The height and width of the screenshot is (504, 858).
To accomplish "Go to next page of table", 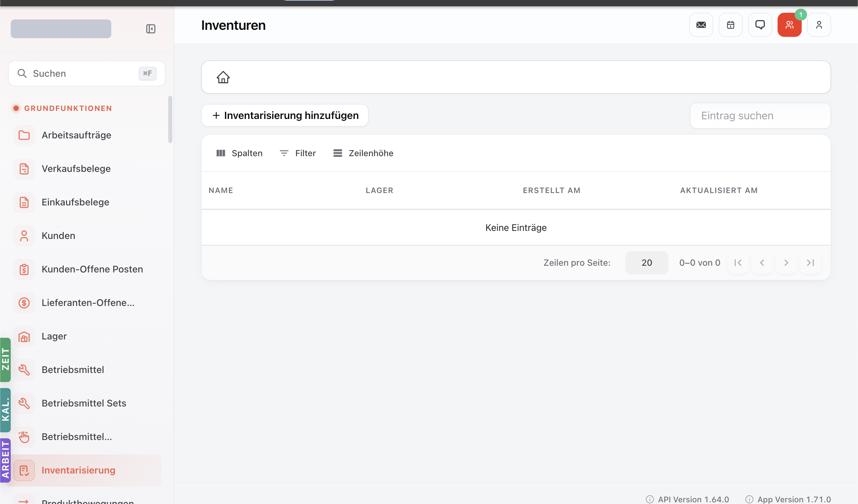I will (x=786, y=263).
